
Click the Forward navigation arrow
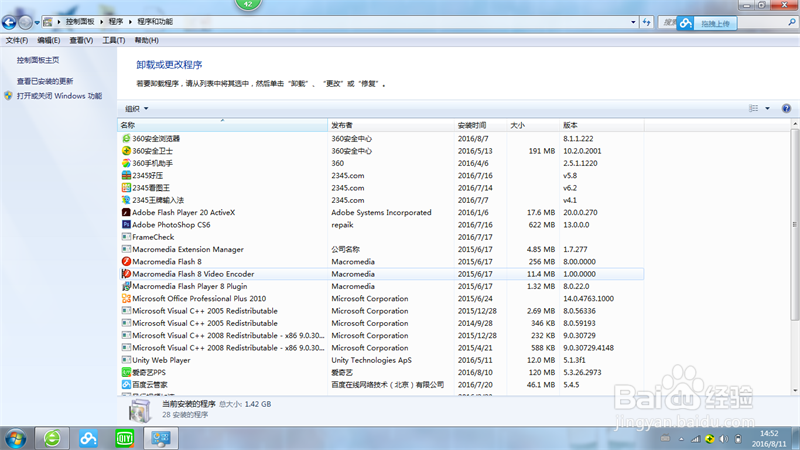point(24,22)
